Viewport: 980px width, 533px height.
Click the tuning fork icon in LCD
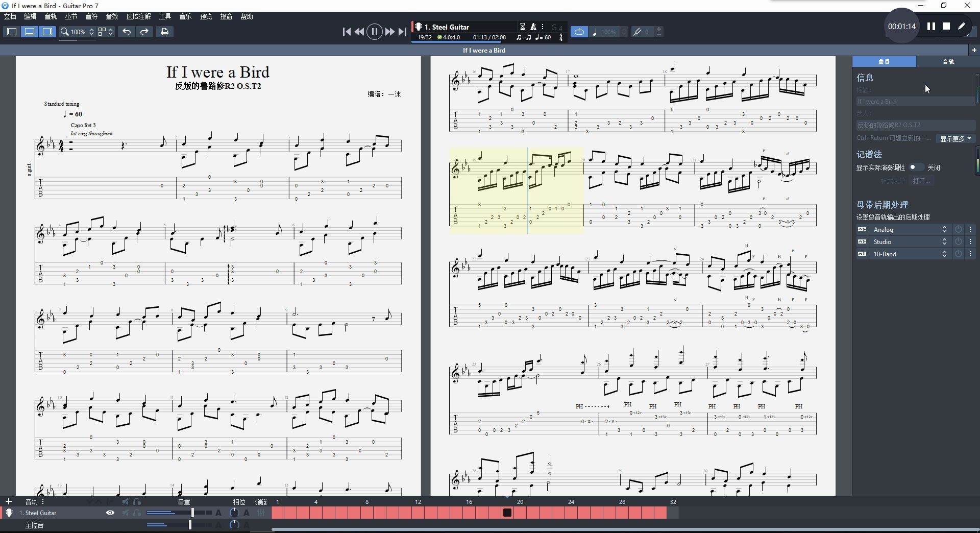(561, 37)
